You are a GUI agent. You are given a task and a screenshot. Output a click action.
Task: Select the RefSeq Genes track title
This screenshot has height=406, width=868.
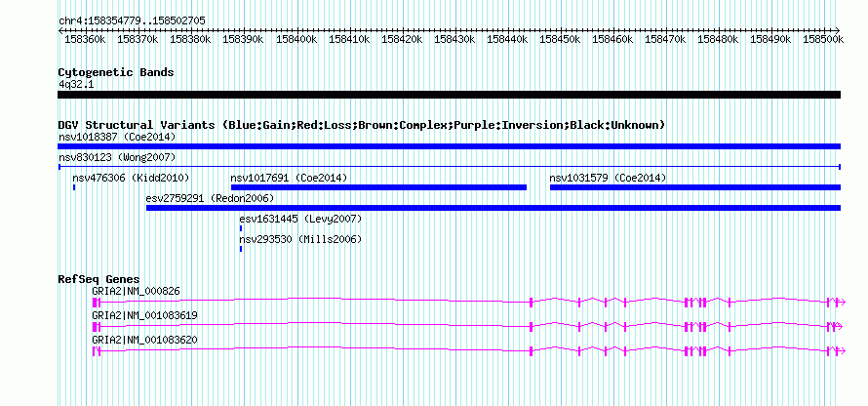[99, 279]
